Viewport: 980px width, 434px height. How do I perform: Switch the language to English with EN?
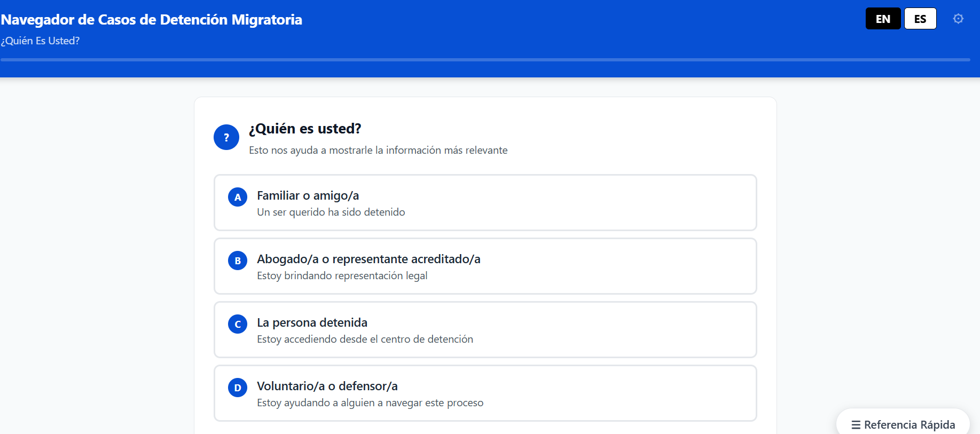[883, 19]
